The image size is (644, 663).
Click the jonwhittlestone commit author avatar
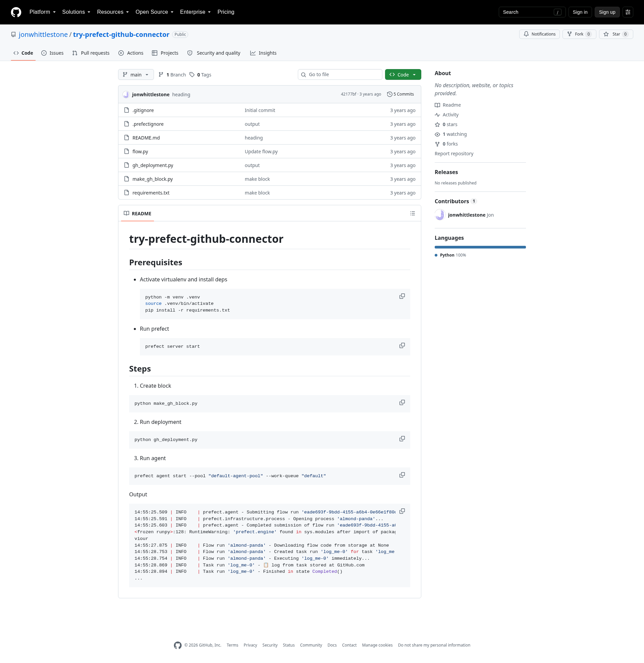tap(126, 94)
